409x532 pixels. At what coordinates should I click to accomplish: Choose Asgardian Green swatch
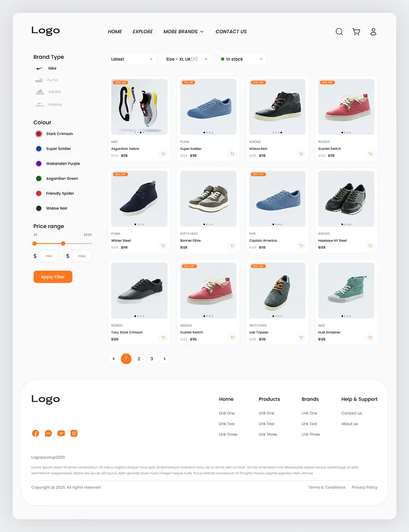coord(39,178)
